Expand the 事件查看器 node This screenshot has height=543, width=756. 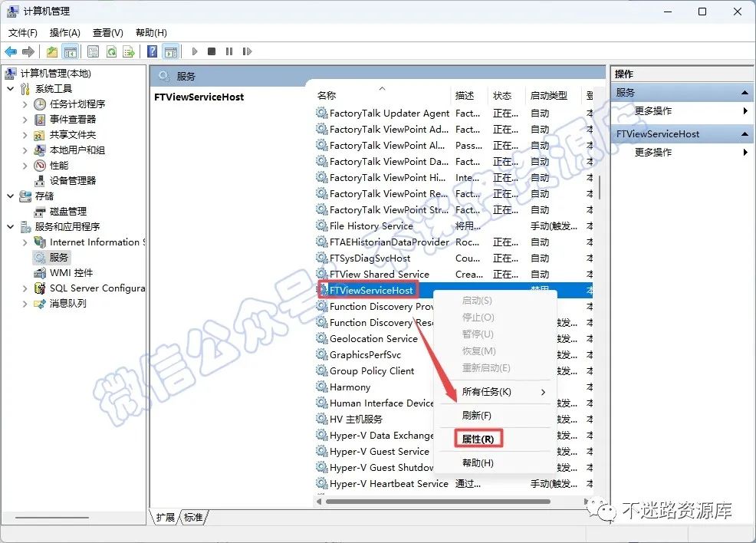(x=25, y=119)
